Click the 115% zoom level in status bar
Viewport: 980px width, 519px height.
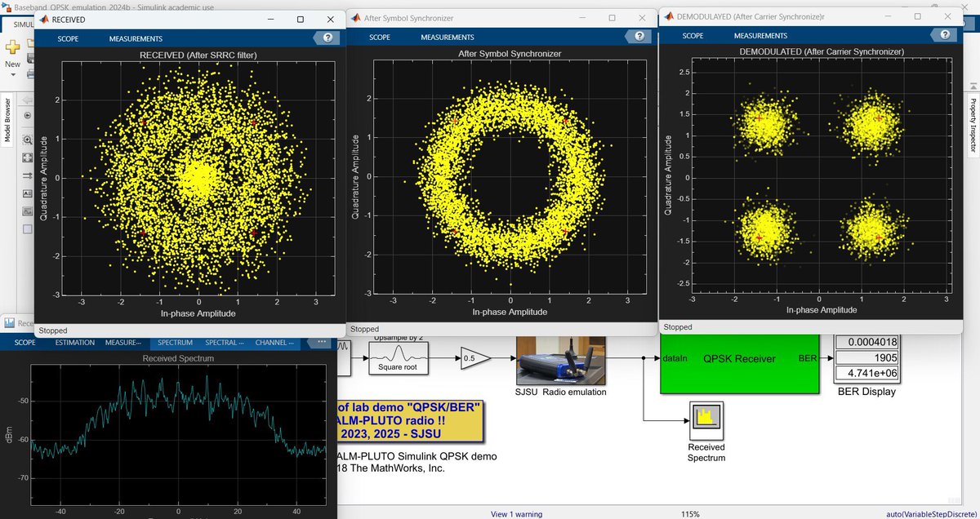pyautogui.click(x=690, y=514)
